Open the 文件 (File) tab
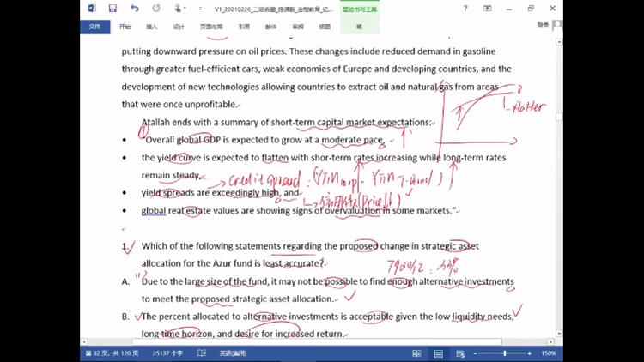The width and height of the screenshot is (644, 362). (x=94, y=27)
